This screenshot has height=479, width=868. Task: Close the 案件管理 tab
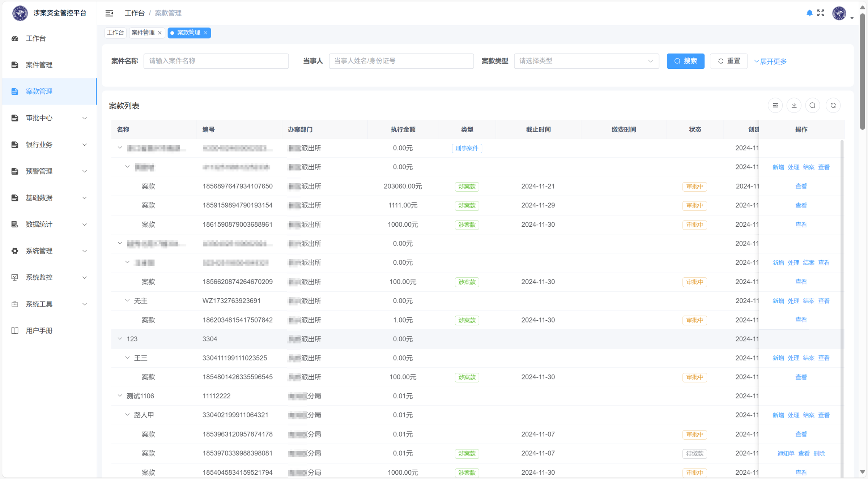click(159, 33)
